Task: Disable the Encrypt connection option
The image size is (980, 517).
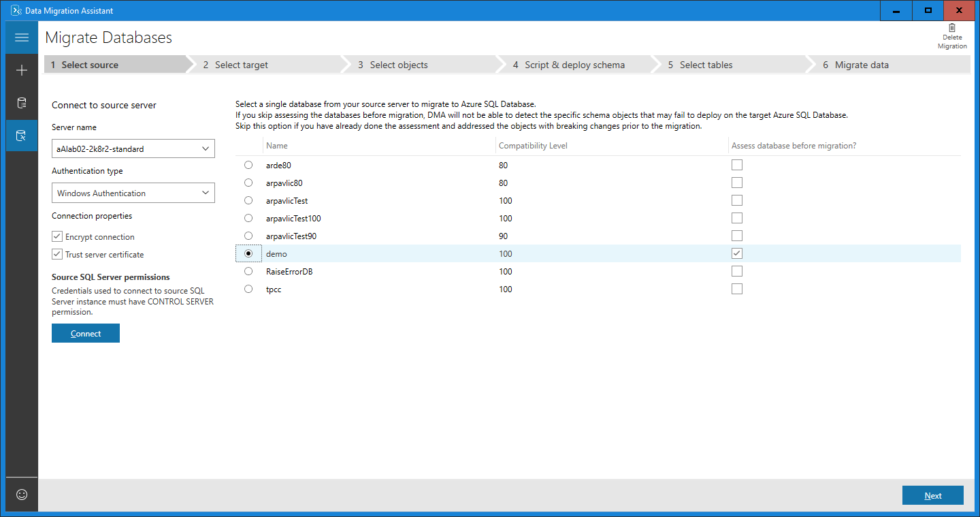Action: tap(56, 236)
